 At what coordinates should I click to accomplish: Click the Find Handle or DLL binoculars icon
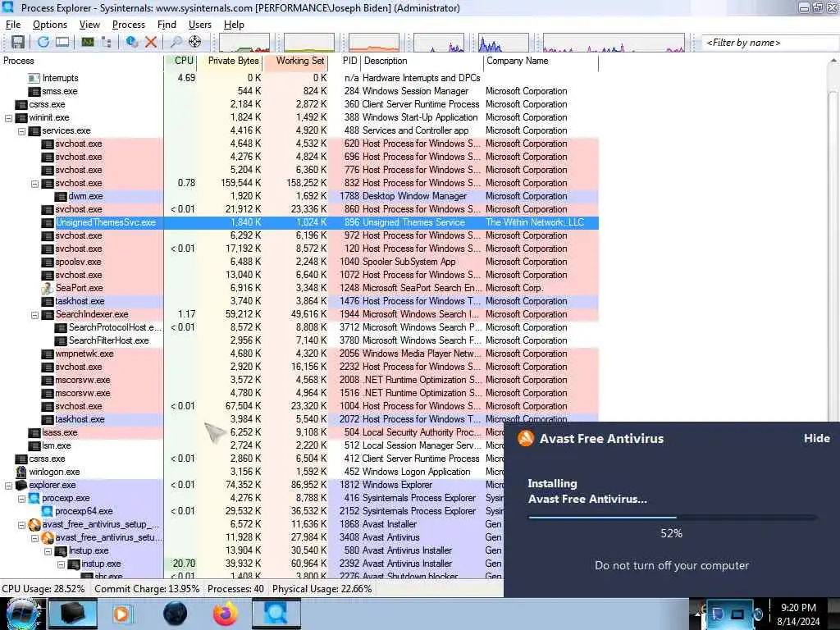point(176,42)
